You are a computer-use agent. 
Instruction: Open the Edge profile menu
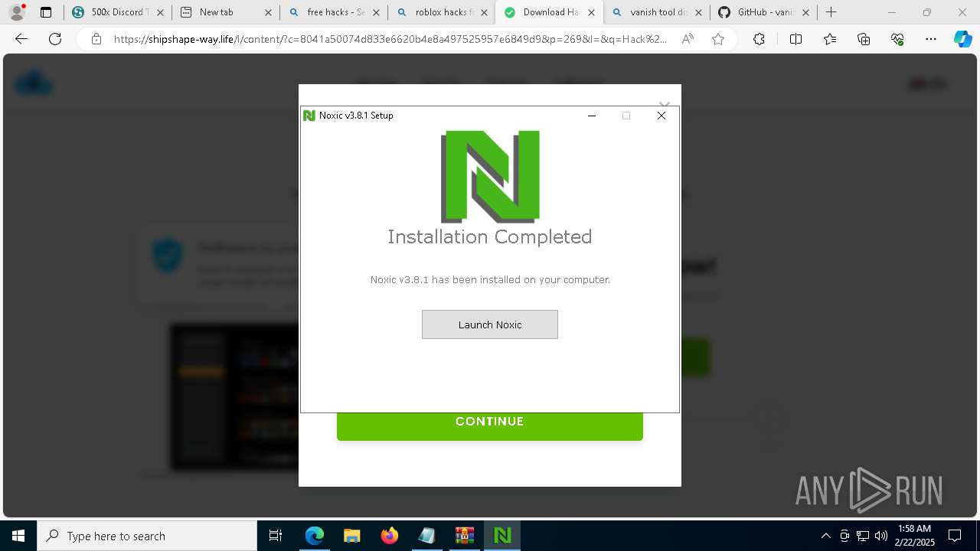(17, 12)
